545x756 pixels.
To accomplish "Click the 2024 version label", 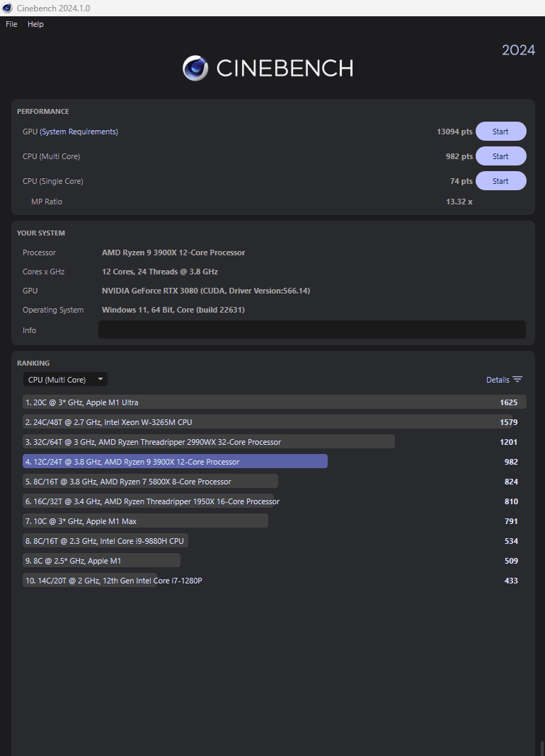I will (518, 50).
